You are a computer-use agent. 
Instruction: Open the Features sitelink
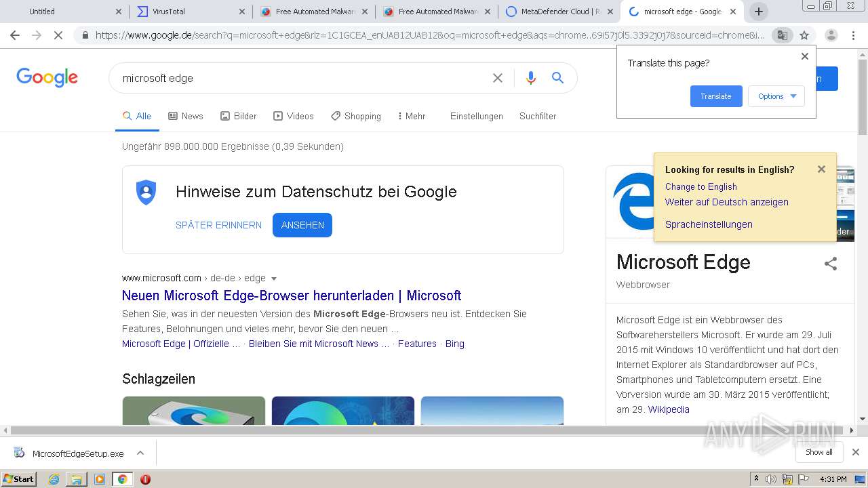click(x=417, y=344)
